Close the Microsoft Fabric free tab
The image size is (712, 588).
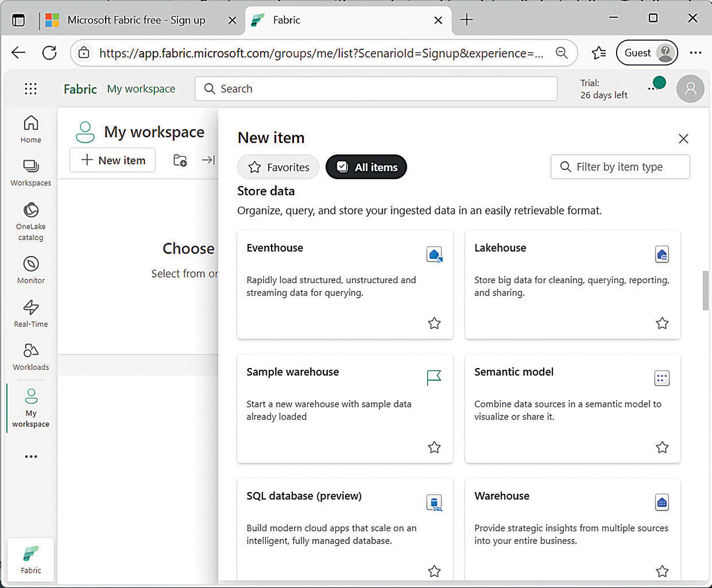coord(232,20)
